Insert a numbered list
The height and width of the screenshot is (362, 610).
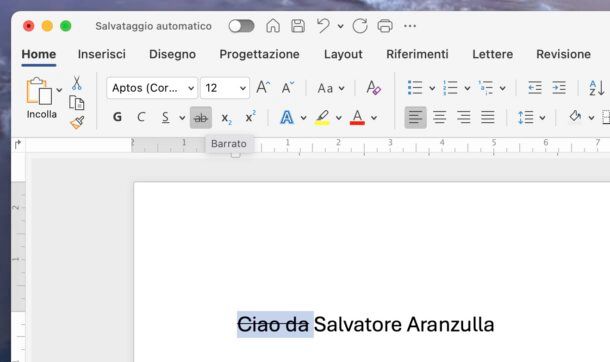pos(450,88)
